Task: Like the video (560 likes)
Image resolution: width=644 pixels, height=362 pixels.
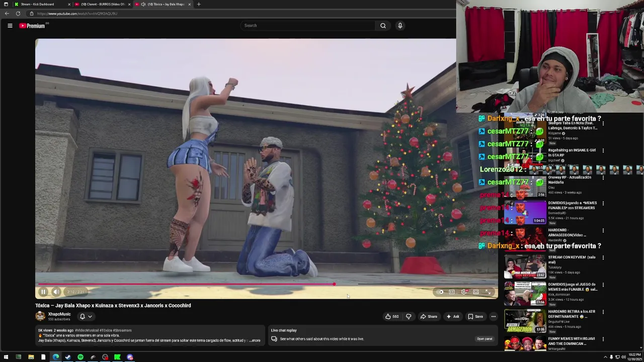Action: pyautogui.click(x=392, y=316)
